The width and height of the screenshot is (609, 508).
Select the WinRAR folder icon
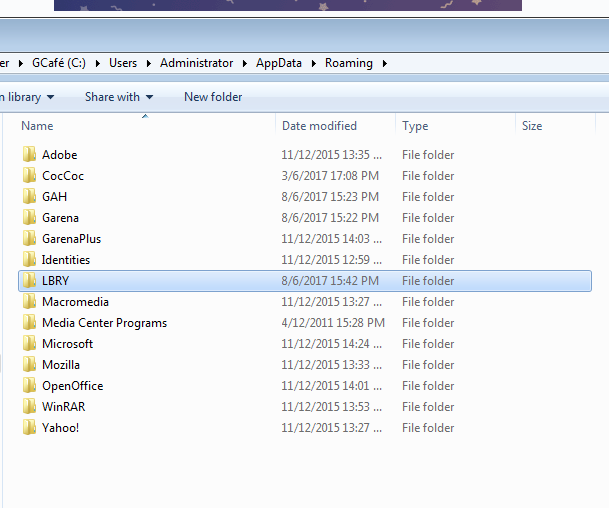coord(29,406)
